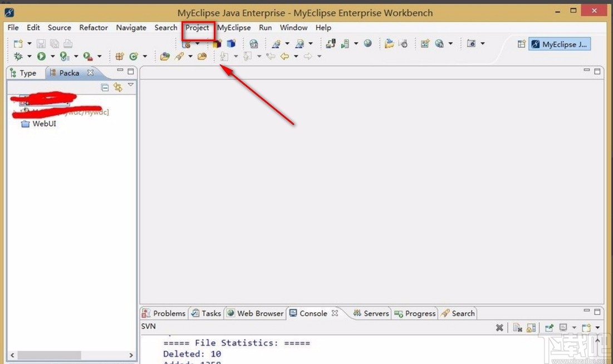Click the Collapse All icon in Package Explorer
This screenshot has width=613, height=364.
tap(104, 87)
